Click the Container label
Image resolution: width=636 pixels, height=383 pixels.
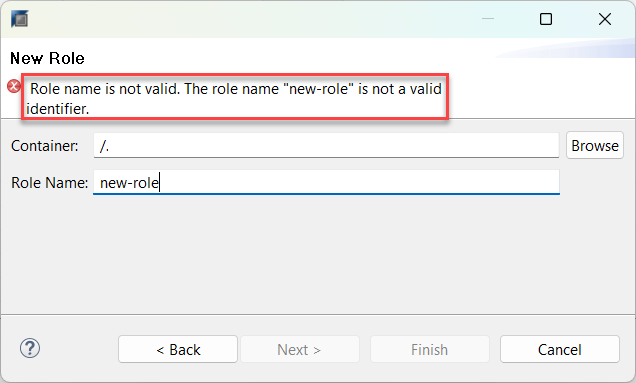tap(45, 146)
